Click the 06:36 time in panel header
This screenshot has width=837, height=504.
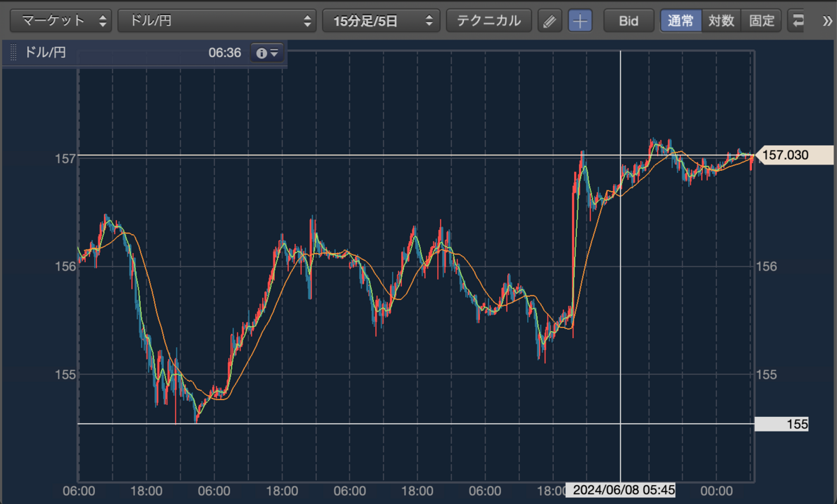tap(225, 53)
